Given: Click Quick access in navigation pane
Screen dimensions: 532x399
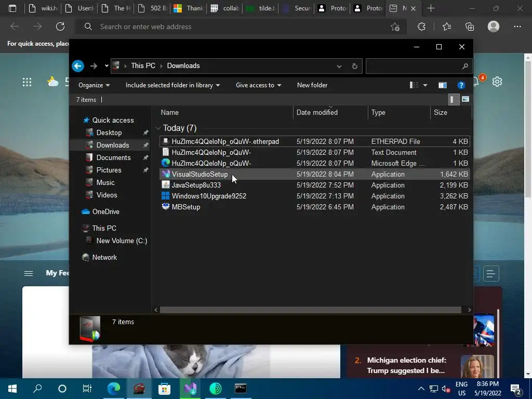Looking at the screenshot, I should click(113, 120).
